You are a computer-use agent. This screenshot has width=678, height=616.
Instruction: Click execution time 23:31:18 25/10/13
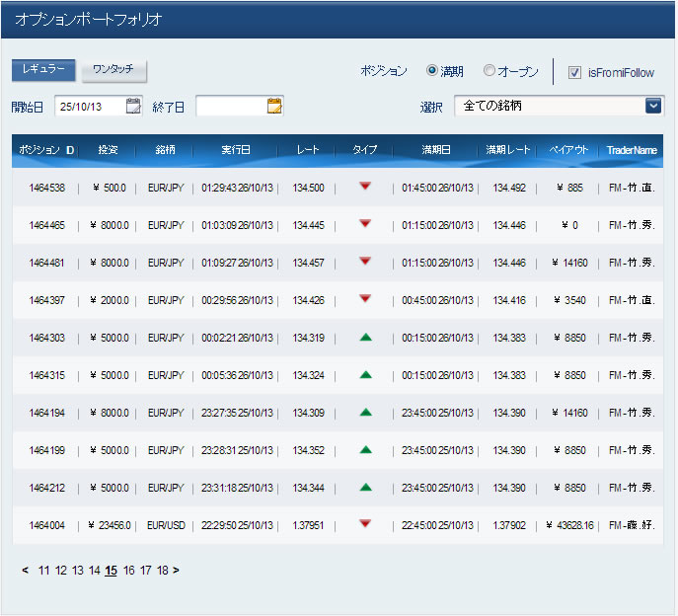coord(238,488)
